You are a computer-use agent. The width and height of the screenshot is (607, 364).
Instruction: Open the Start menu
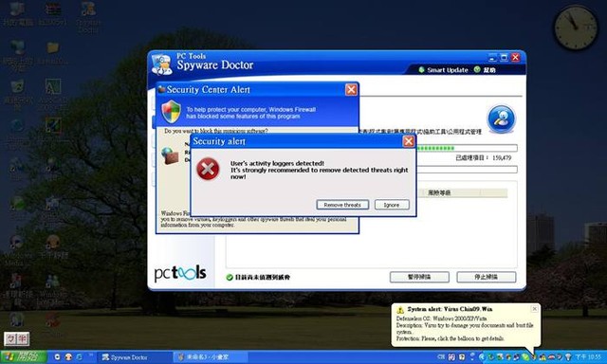[23, 357]
